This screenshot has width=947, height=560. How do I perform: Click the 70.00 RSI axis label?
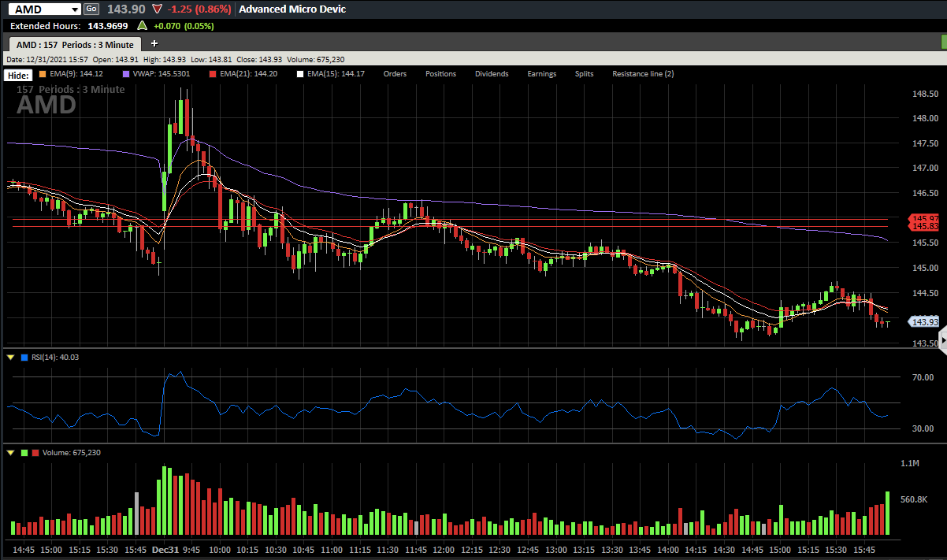[923, 378]
